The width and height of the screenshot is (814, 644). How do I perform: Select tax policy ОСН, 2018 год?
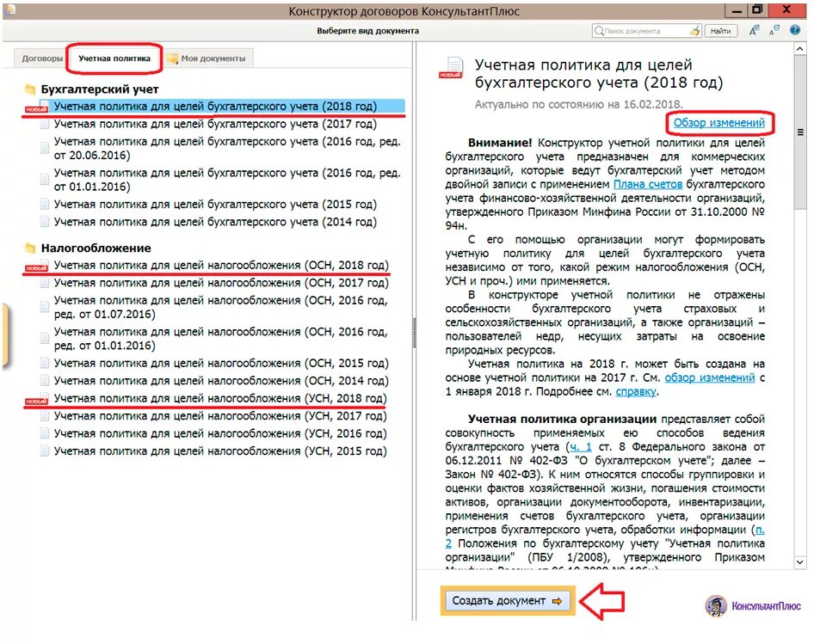tap(221, 265)
